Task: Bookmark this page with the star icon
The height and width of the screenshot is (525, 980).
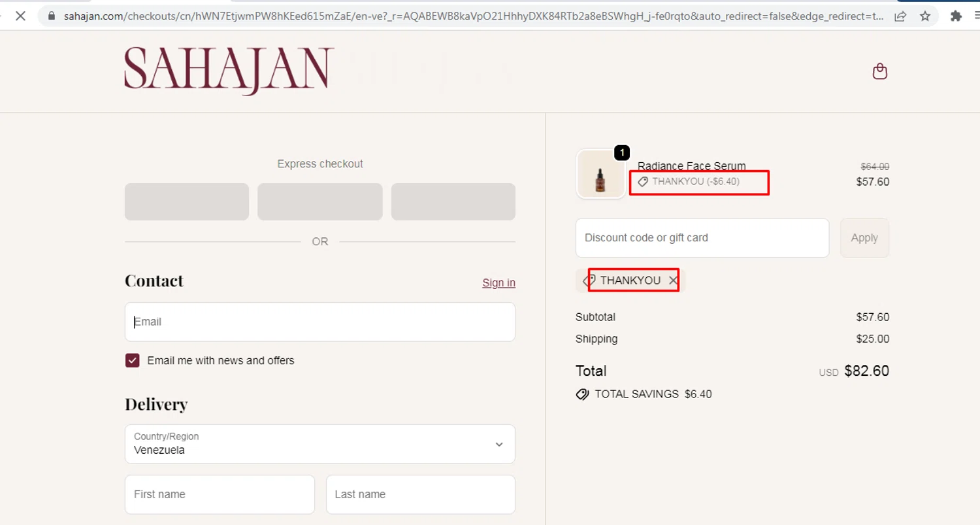Action: point(925,16)
